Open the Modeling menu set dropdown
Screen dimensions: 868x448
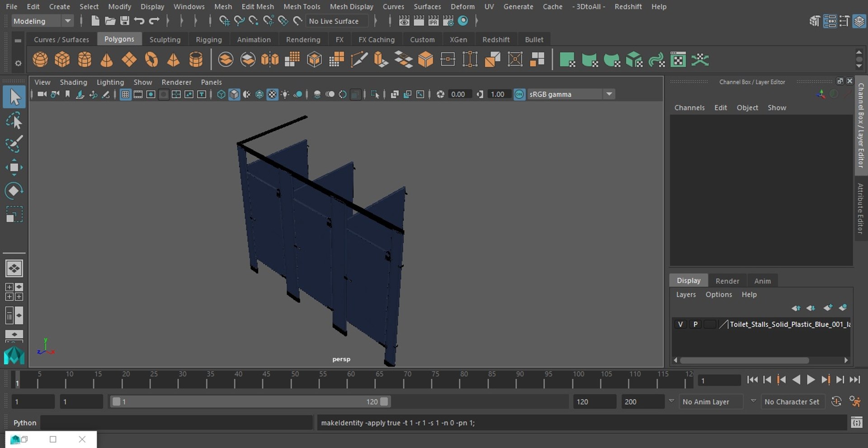click(42, 21)
